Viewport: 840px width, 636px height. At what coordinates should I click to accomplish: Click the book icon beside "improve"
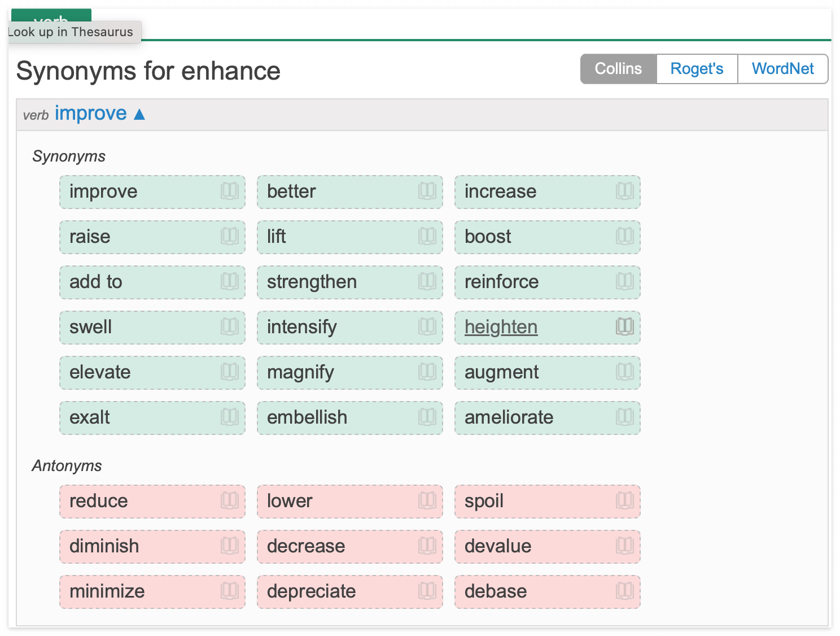tap(229, 191)
